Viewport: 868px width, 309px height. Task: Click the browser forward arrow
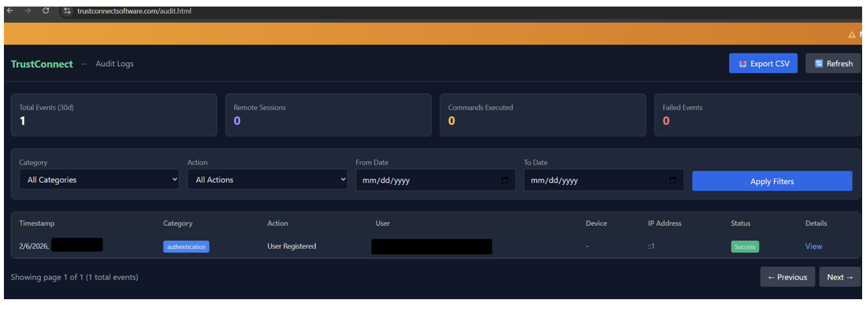pyautogui.click(x=27, y=10)
